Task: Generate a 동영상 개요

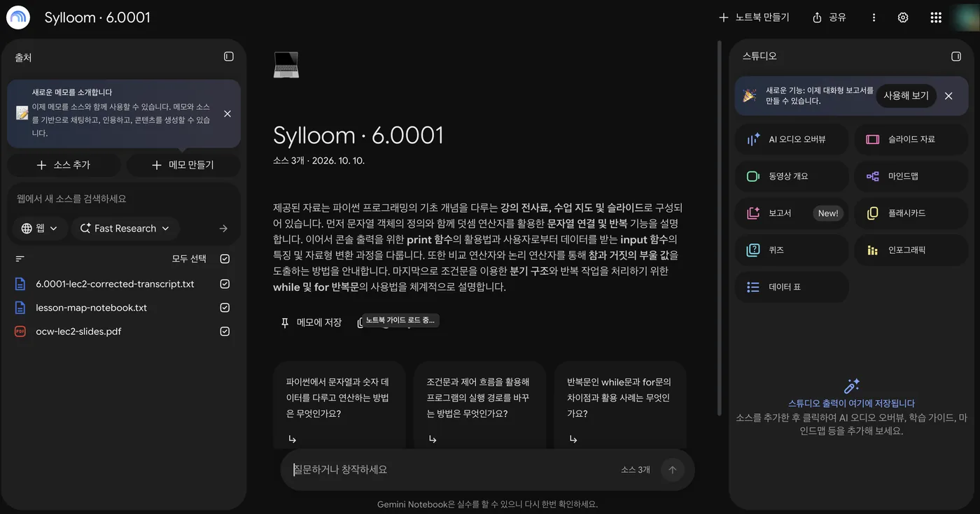Action: (792, 176)
